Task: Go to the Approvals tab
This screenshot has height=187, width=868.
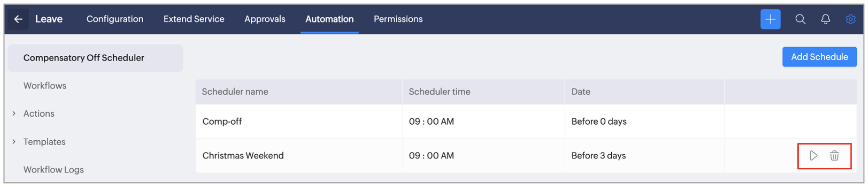Action: (265, 19)
